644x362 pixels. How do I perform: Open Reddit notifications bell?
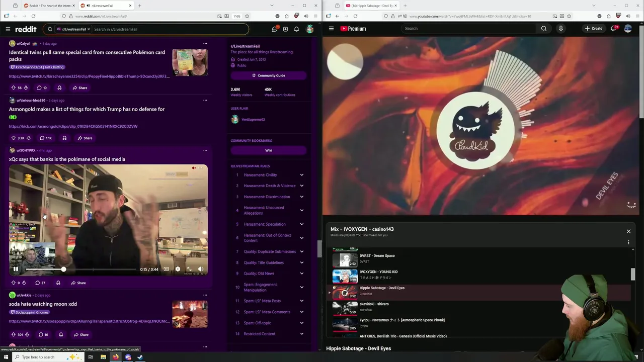tap(296, 29)
